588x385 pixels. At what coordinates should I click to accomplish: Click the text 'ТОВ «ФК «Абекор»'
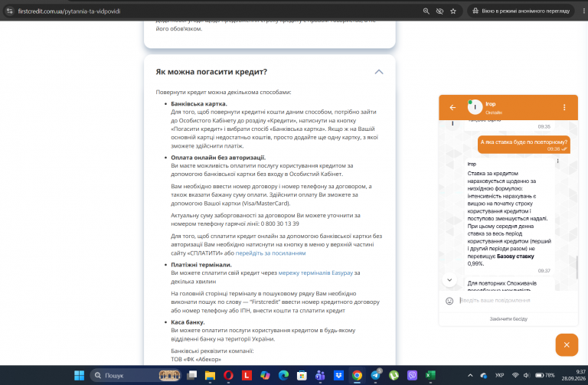196,359
